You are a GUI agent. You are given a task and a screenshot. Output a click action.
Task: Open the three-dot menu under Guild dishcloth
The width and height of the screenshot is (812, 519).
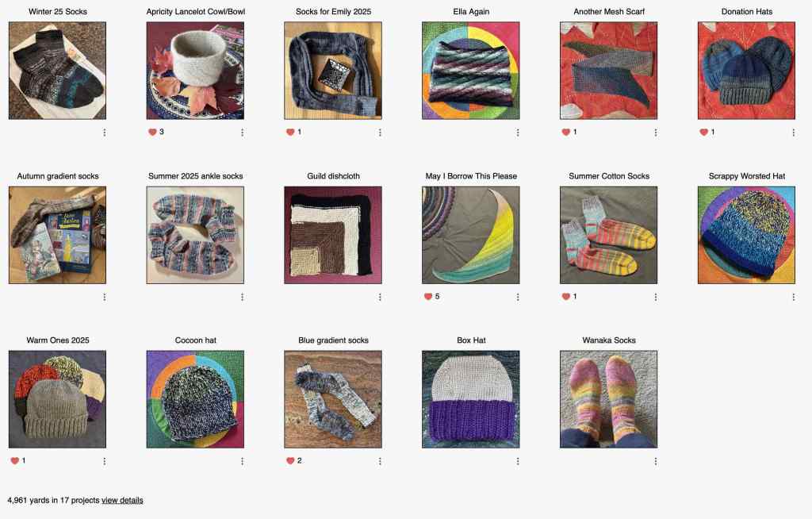pyautogui.click(x=380, y=297)
